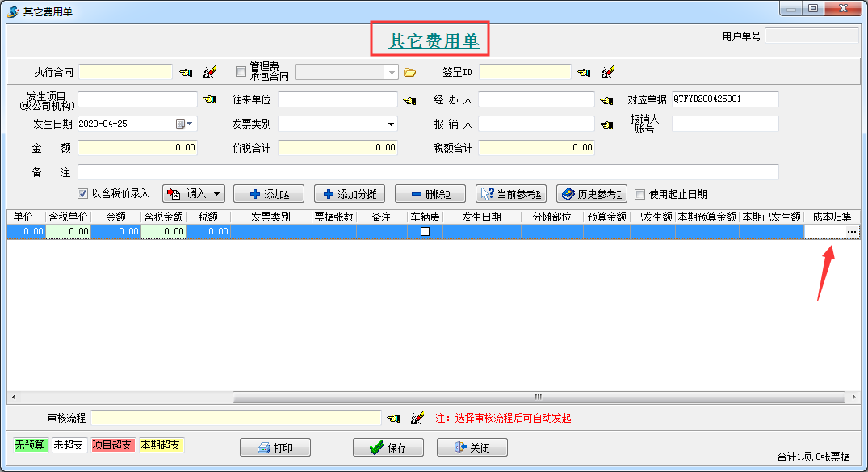Click the pointing-hand icon next to 往来单位

(409, 100)
